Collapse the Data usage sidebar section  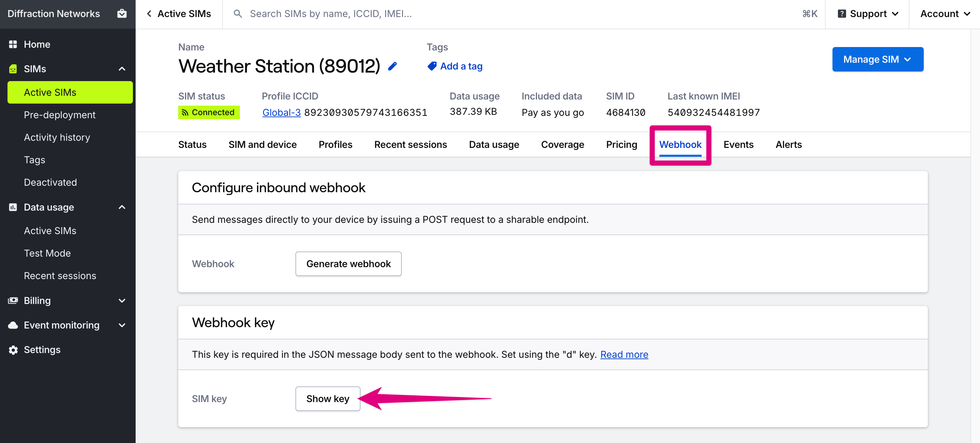tap(122, 207)
